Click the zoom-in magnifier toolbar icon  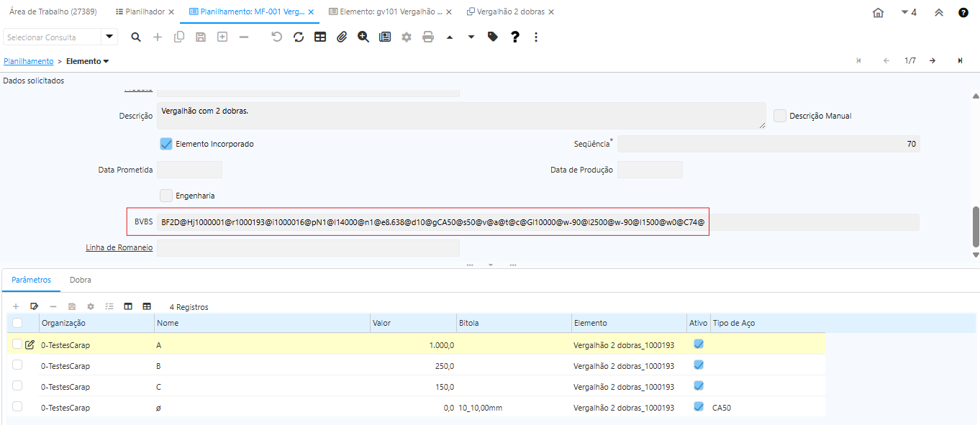[x=363, y=37]
